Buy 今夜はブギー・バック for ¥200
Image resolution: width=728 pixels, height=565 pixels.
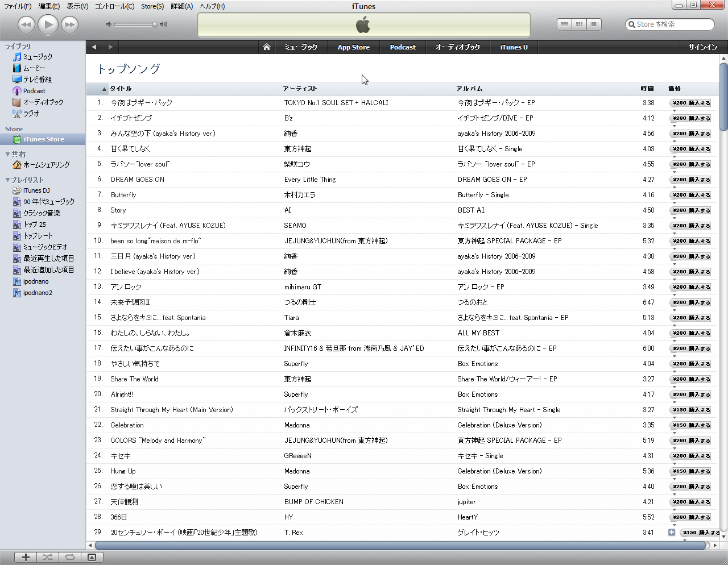[x=690, y=103]
